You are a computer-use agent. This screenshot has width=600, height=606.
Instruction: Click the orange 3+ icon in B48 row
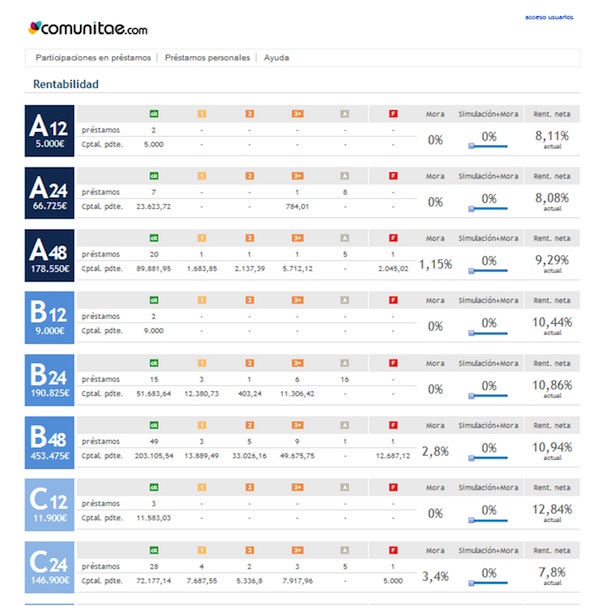point(297,424)
